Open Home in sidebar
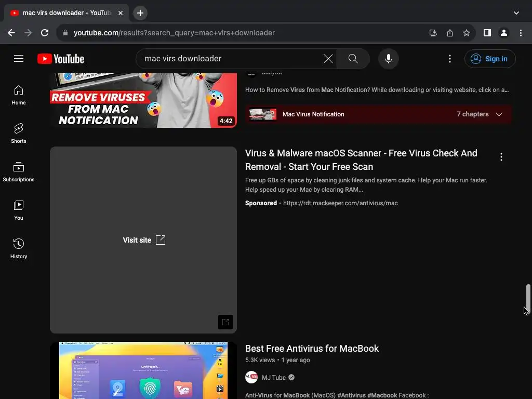This screenshot has width=532, height=399. (x=19, y=95)
